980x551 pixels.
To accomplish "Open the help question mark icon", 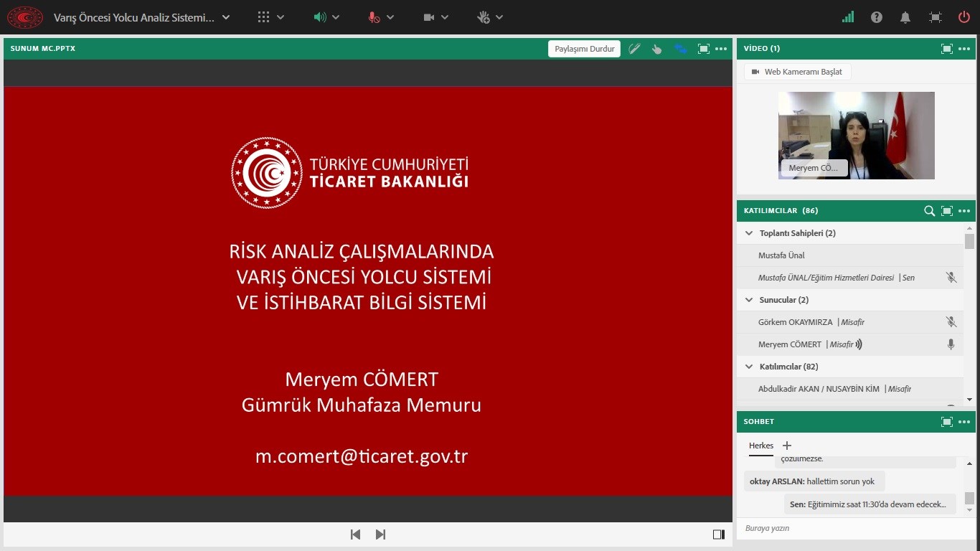I will [x=877, y=17].
